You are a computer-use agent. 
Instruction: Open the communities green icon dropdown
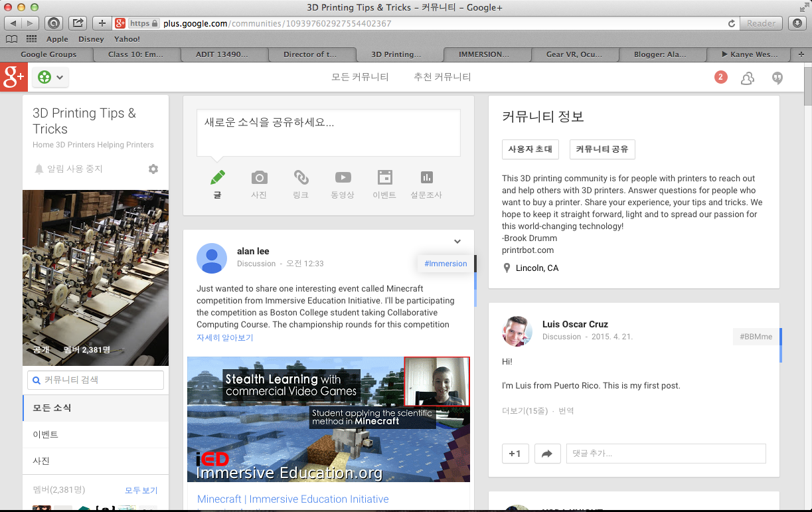[x=50, y=77]
